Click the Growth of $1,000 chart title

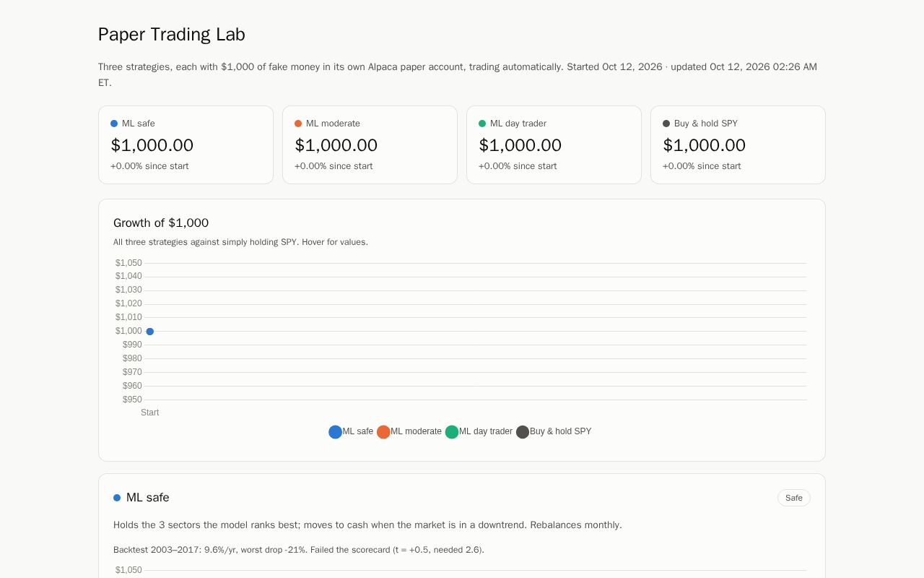click(161, 223)
